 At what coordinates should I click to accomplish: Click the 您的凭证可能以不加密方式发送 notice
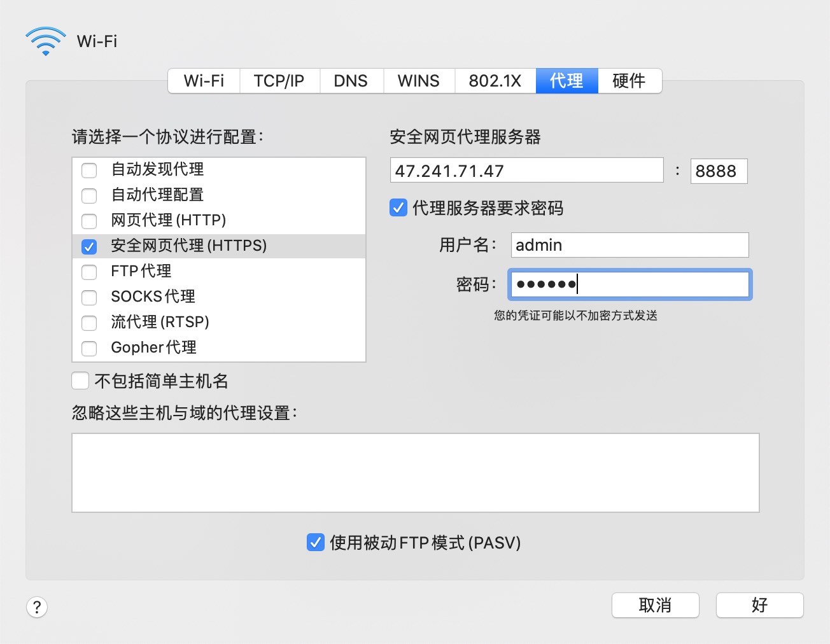pyautogui.click(x=576, y=316)
